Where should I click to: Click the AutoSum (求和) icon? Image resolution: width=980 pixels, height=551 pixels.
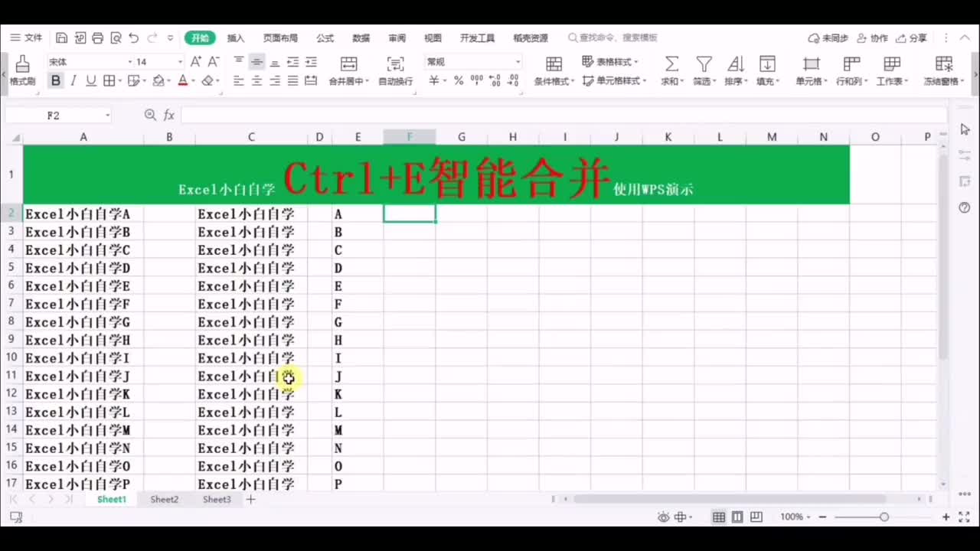pos(671,63)
